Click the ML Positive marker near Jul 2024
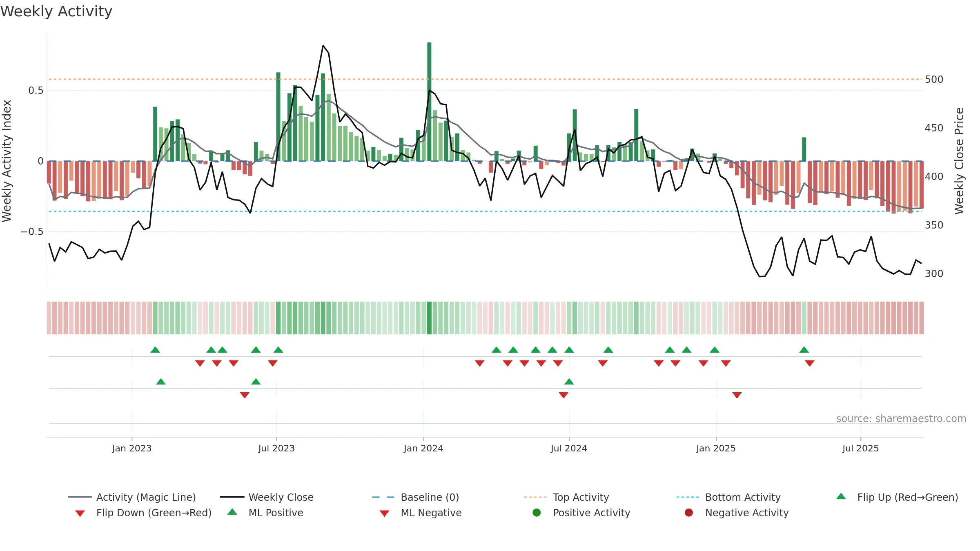 coord(569,382)
